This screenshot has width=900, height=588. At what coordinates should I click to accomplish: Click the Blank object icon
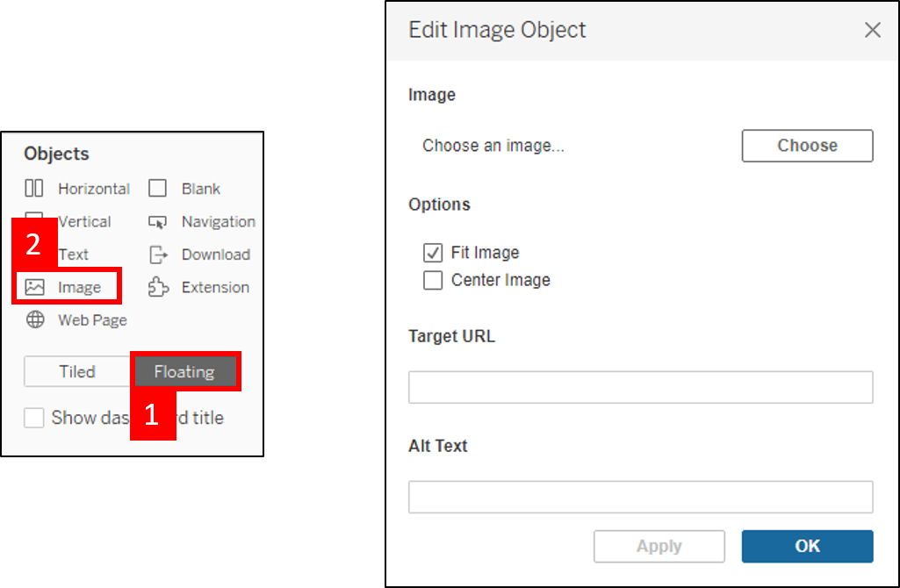click(x=157, y=189)
